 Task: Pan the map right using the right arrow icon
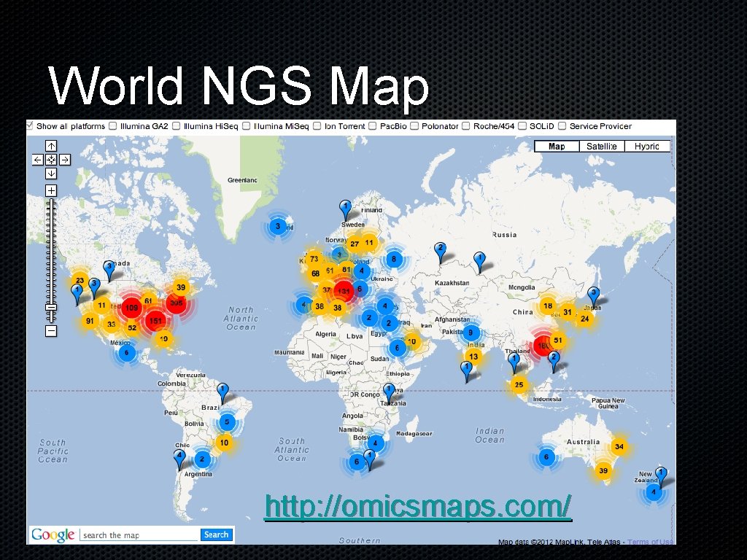[64, 160]
